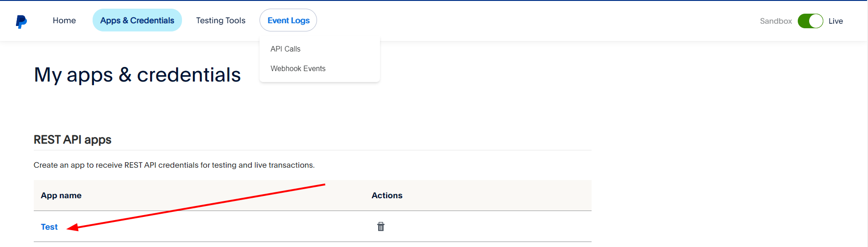Choose API Calls from the dropdown
Viewport: 868px width, 247px height.
coord(286,49)
